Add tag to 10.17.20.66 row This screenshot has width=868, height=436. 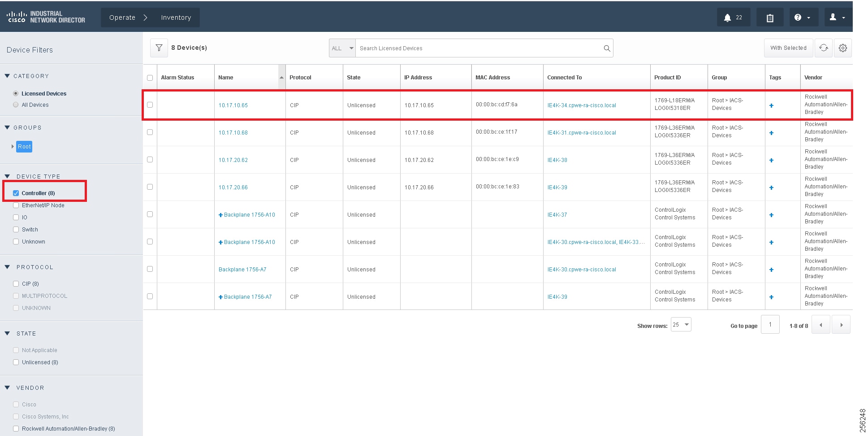(771, 187)
